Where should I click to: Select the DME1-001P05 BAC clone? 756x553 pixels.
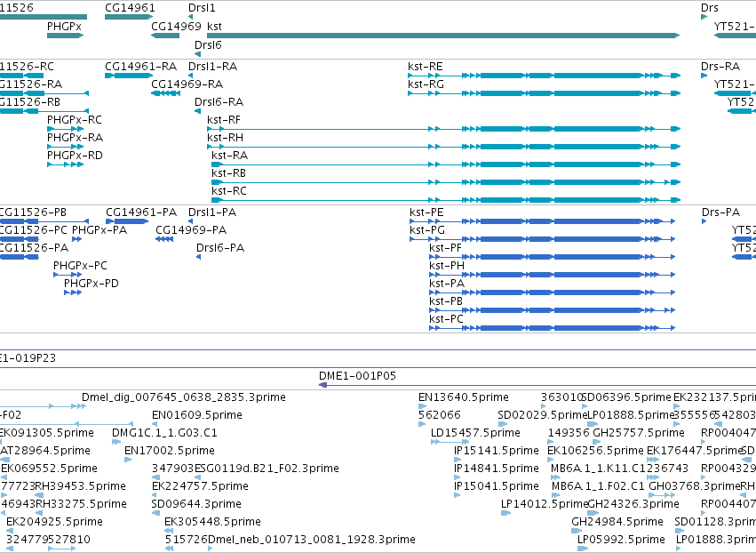[537, 385]
